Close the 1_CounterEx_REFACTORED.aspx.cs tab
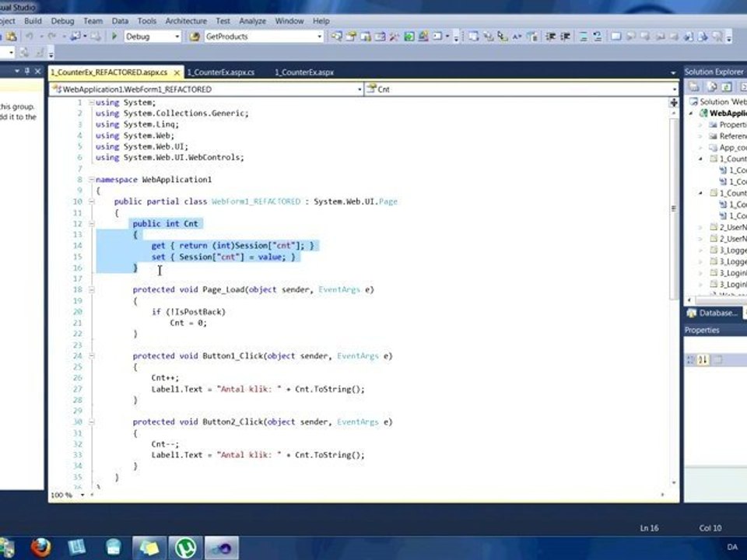747x560 pixels. click(177, 72)
